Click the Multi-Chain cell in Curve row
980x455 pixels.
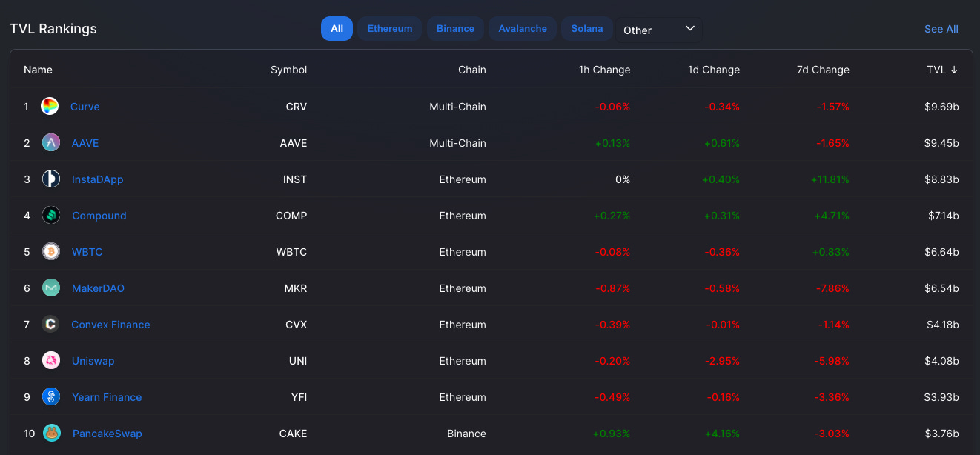pos(457,107)
